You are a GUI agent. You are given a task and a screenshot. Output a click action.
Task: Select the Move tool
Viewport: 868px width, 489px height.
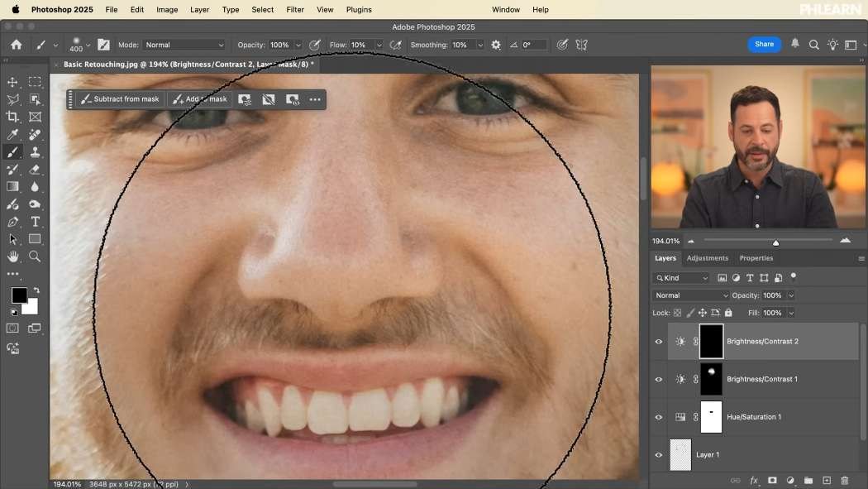12,82
